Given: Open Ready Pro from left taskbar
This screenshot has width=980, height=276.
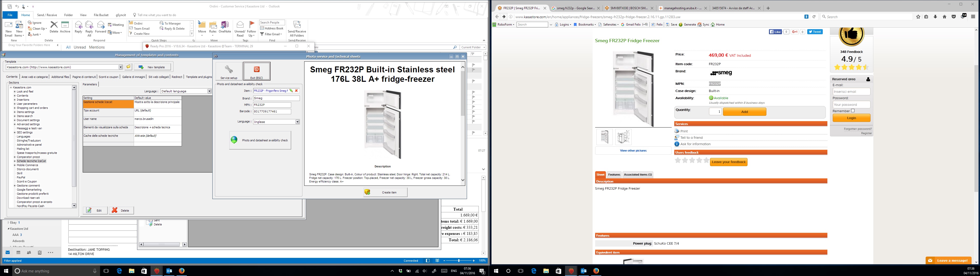Looking at the screenshot, I should coord(156,271).
